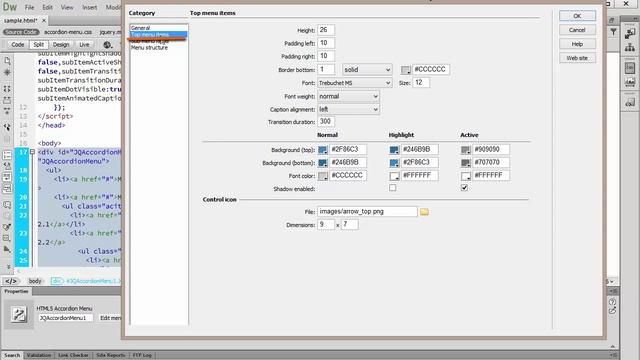The height and width of the screenshot is (360, 640).
Task: Open documents icon in coding toolbar
Action: coord(7,61)
